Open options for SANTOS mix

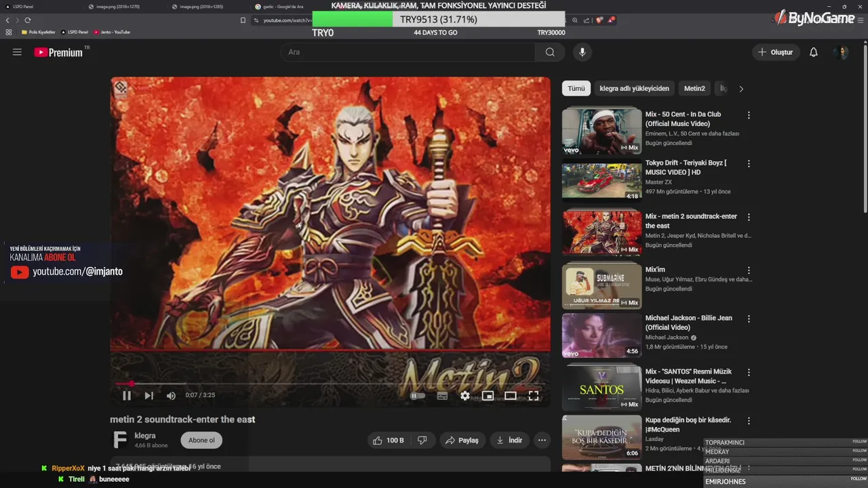tap(749, 372)
